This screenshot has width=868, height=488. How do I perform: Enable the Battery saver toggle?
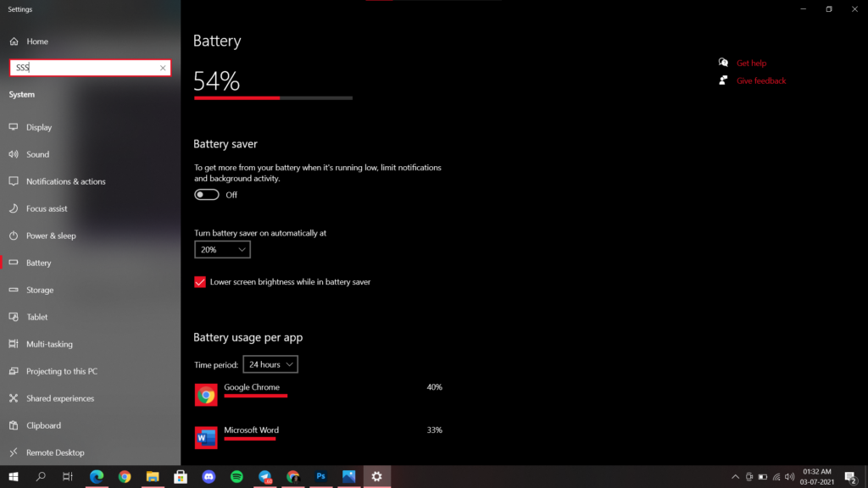(x=206, y=194)
